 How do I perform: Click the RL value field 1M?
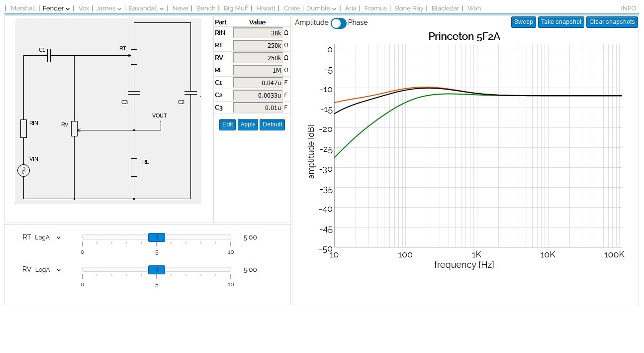(x=258, y=70)
